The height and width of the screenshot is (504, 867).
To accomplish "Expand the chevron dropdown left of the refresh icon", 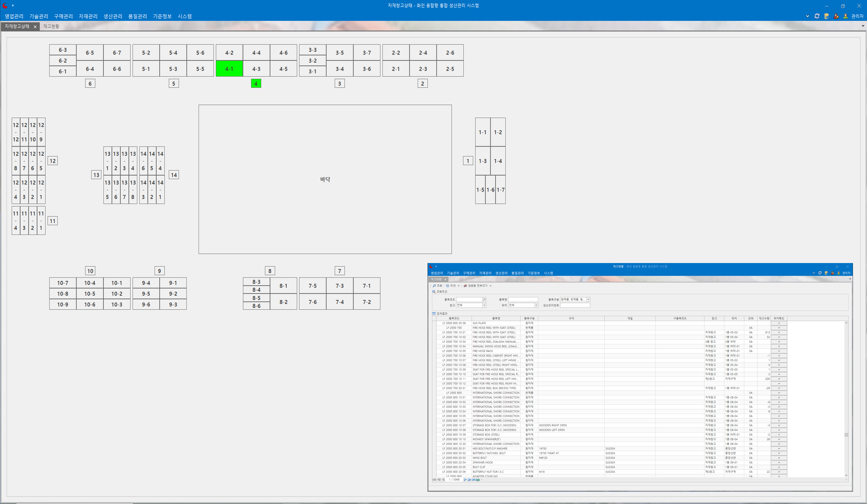I will (808, 16).
